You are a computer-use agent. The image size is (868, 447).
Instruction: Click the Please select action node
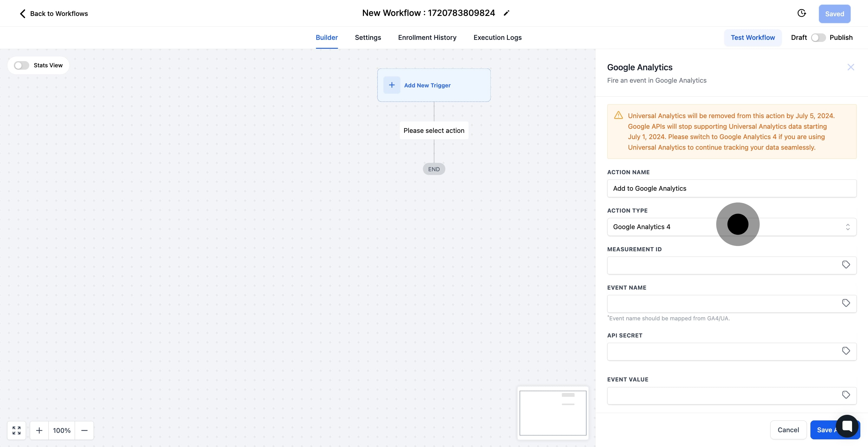click(x=434, y=130)
